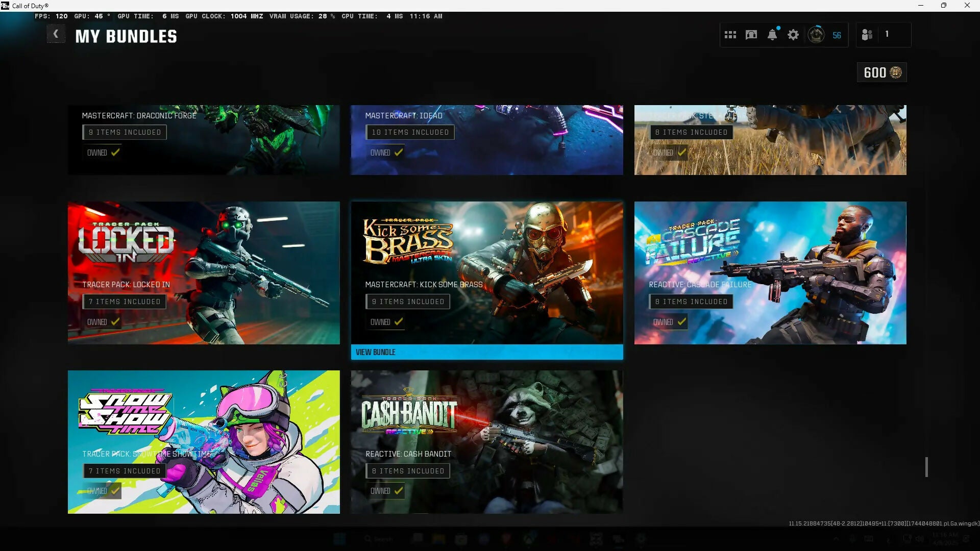
Task: Open the notifications bell icon
Action: point(772,35)
